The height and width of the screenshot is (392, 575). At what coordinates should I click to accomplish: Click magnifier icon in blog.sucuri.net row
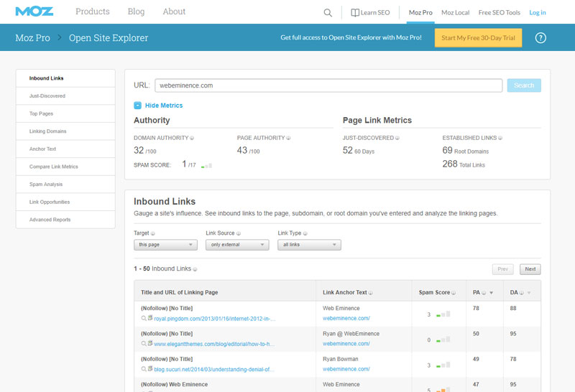[x=144, y=369]
